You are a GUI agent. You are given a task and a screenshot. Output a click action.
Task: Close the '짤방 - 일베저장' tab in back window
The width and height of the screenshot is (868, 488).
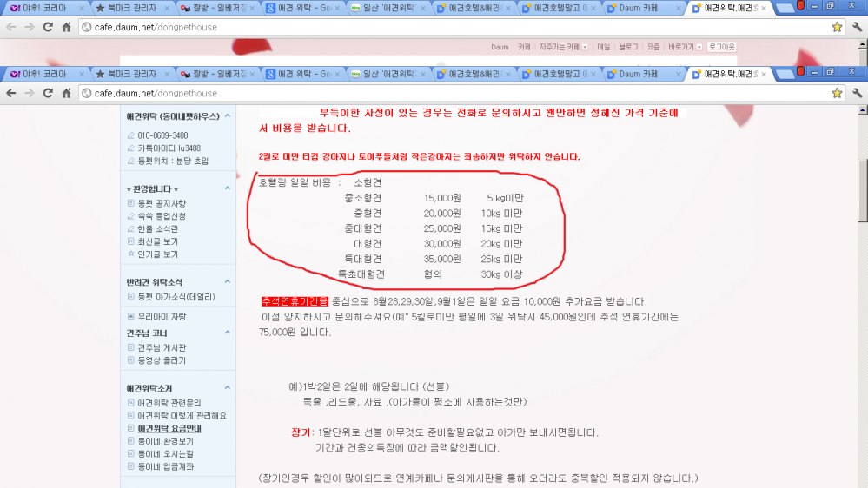[253, 9]
